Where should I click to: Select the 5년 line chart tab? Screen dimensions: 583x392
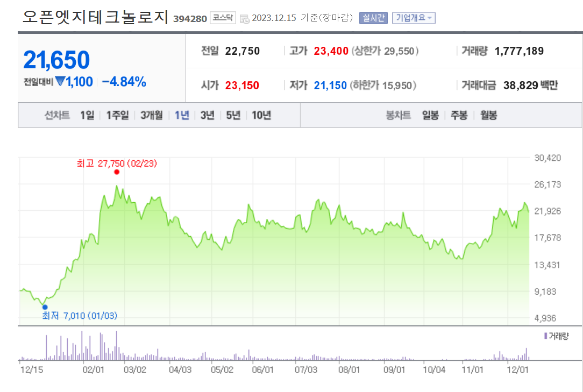233,115
